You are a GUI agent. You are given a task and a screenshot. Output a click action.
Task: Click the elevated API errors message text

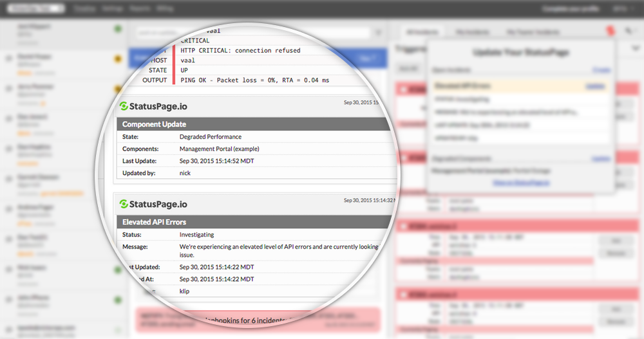pos(278,250)
